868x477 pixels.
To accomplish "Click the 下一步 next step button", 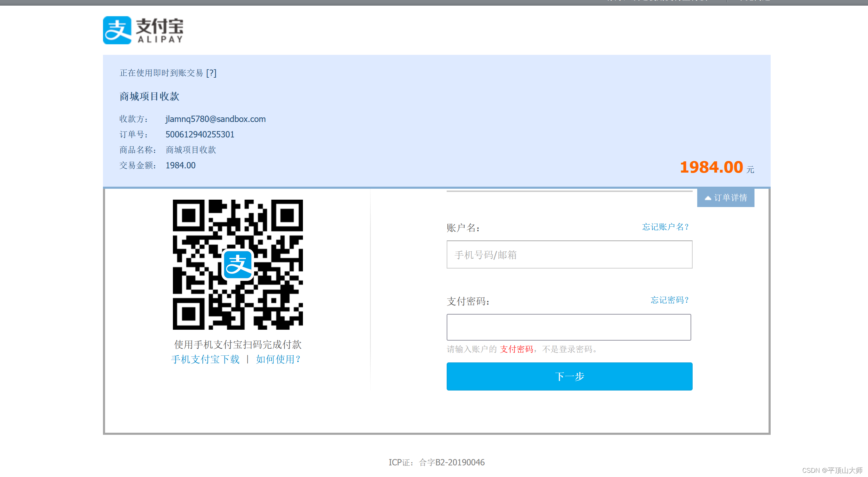I will tap(569, 376).
